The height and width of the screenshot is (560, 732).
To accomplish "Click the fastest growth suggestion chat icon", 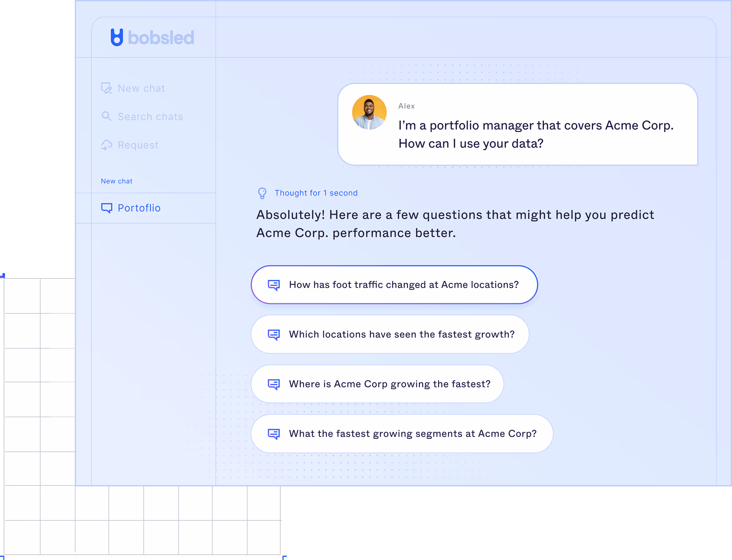I will [x=274, y=334].
